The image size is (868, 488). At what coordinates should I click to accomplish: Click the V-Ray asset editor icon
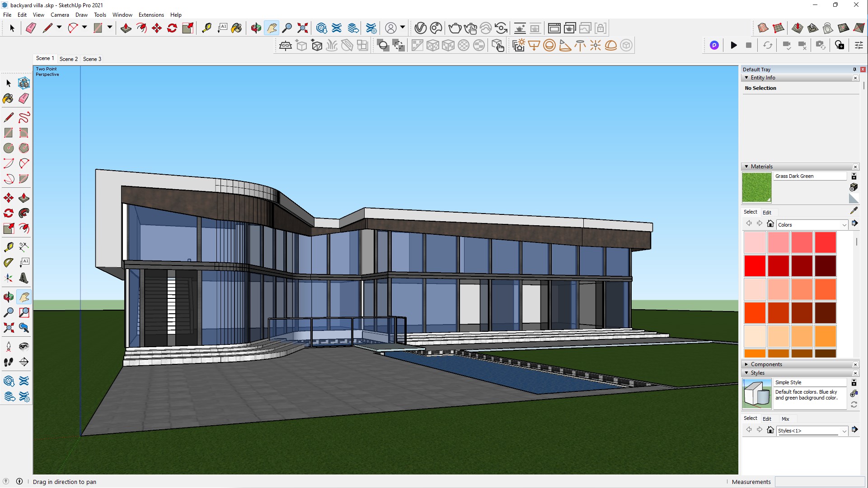click(420, 28)
